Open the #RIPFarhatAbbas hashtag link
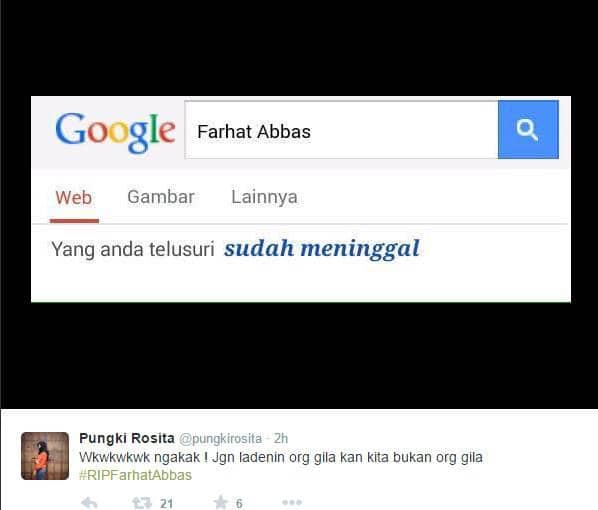This screenshot has height=510, width=598. point(135,475)
